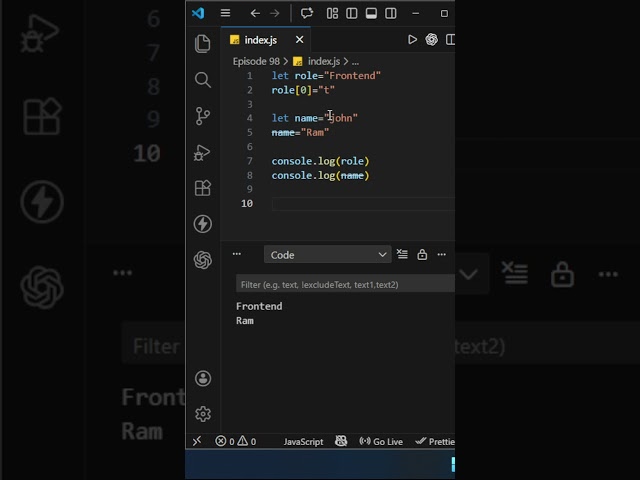This screenshot has width=640, height=480.
Task: Click the "john" string on line 4
Action: click(x=341, y=118)
